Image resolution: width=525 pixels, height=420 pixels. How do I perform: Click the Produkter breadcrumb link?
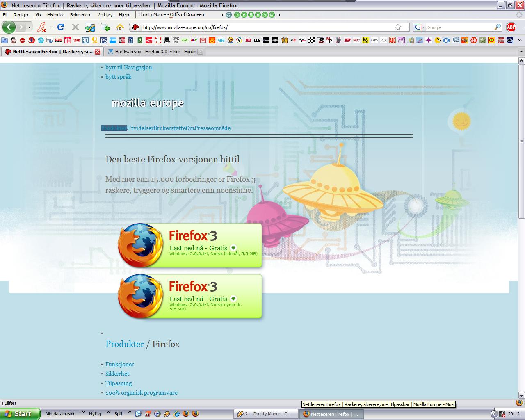[x=125, y=344]
